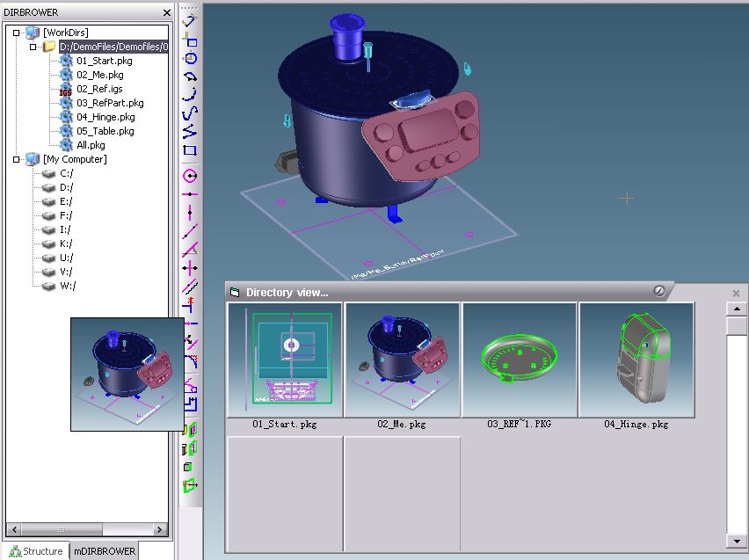Select the horizontal construction line tool

[190, 194]
